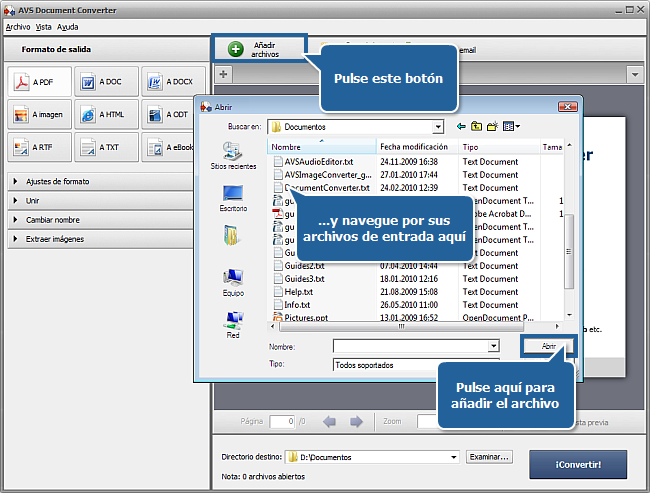Open the Nombre field dropdown arrow
Image resolution: width=650 pixels, height=493 pixels.
[x=493, y=346]
